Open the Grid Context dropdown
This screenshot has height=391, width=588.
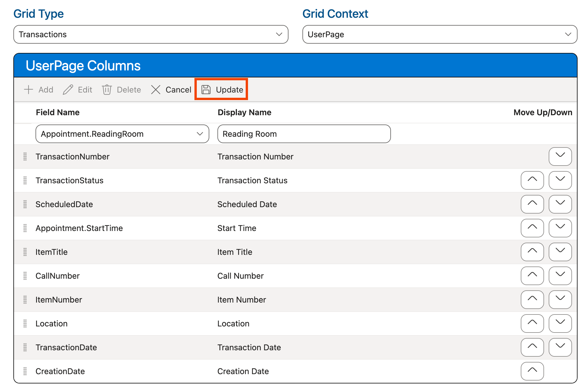pos(568,34)
